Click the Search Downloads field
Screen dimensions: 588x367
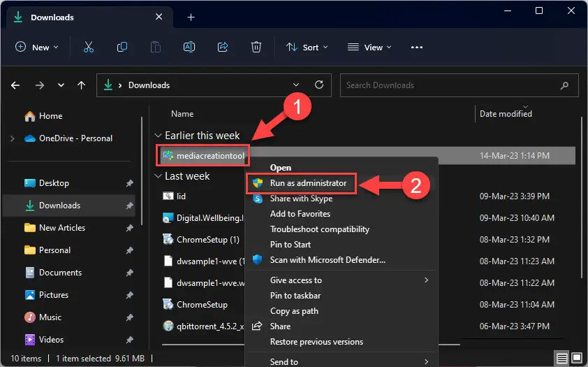pyautogui.click(x=459, y=85)
